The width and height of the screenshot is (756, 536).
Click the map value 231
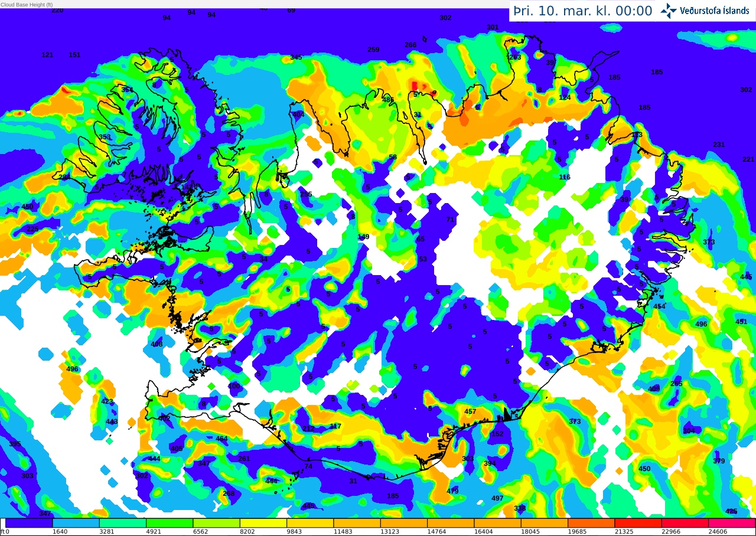[719, 145]
